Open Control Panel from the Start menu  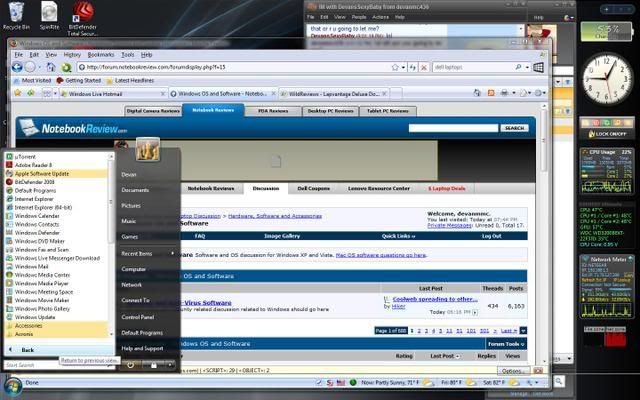(138, 317)
